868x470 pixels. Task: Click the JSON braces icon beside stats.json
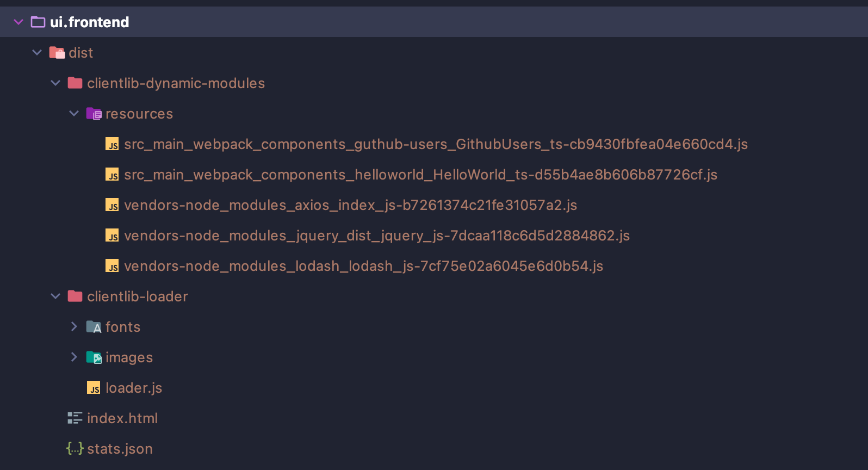[75, 448]
